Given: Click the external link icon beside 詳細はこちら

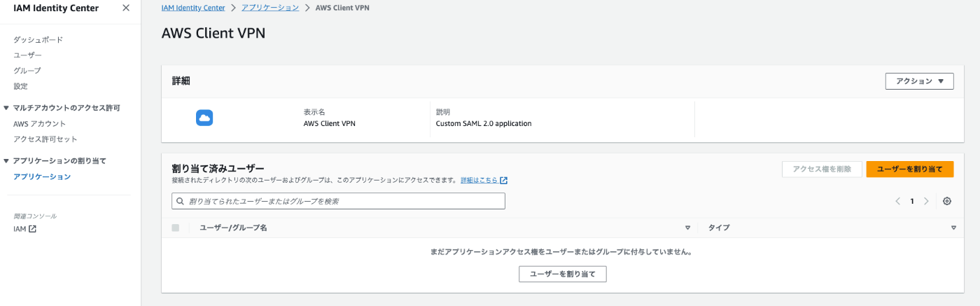Looking at the screenshot, I should coord(504,181).
